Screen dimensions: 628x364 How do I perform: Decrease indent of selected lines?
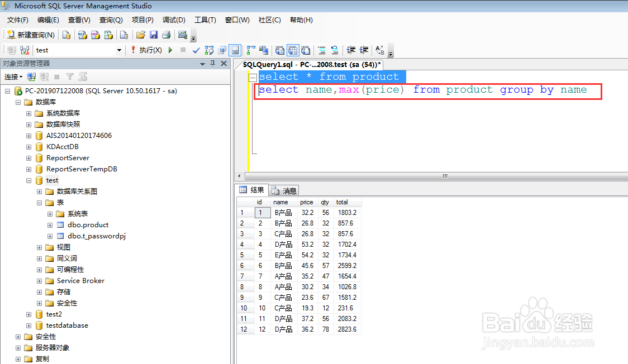pos(351,50)
